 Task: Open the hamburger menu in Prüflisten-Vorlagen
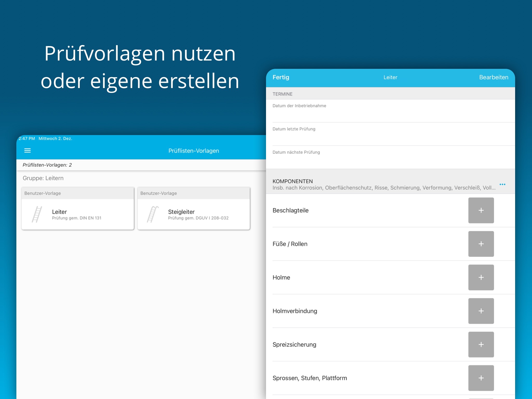tap(28, 151)
